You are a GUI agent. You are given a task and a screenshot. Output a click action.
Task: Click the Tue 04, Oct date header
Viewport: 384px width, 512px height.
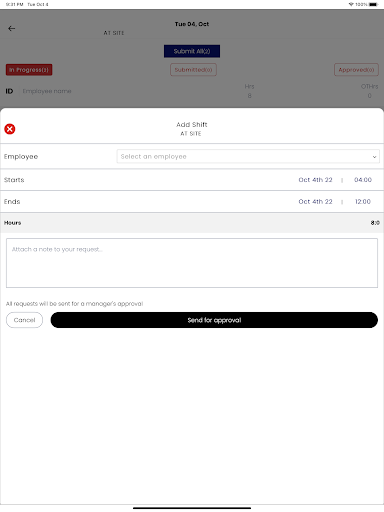(x=192, y=24)
